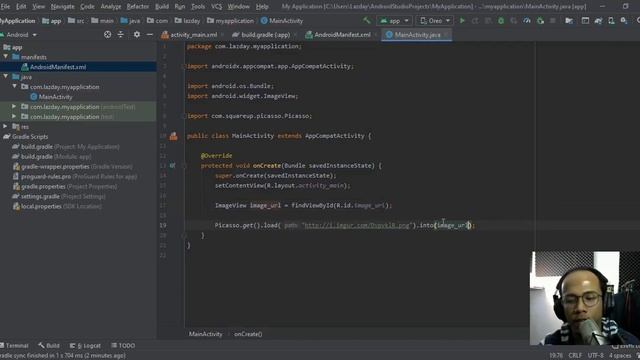Screen dimensions: 640x360
Task: Open the Analyze menu
Action: pos(111,7)
